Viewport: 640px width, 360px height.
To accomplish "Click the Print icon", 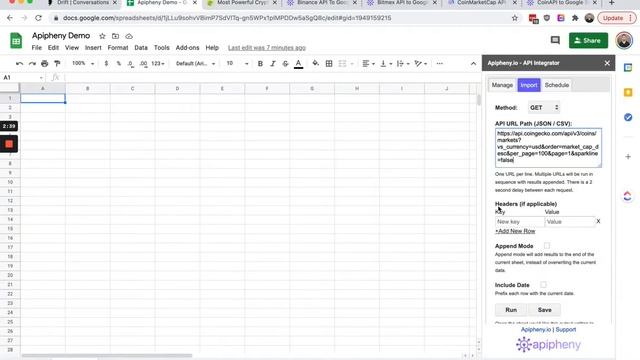I will point(44,64).
